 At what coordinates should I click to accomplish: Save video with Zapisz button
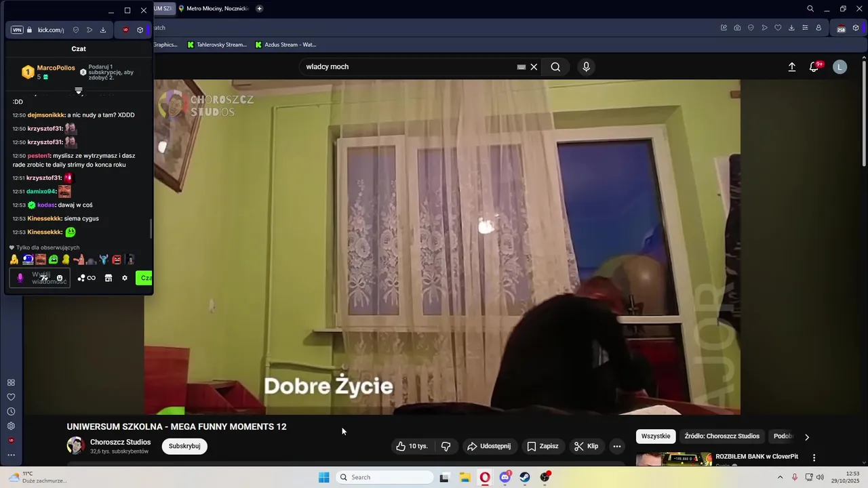542,446
